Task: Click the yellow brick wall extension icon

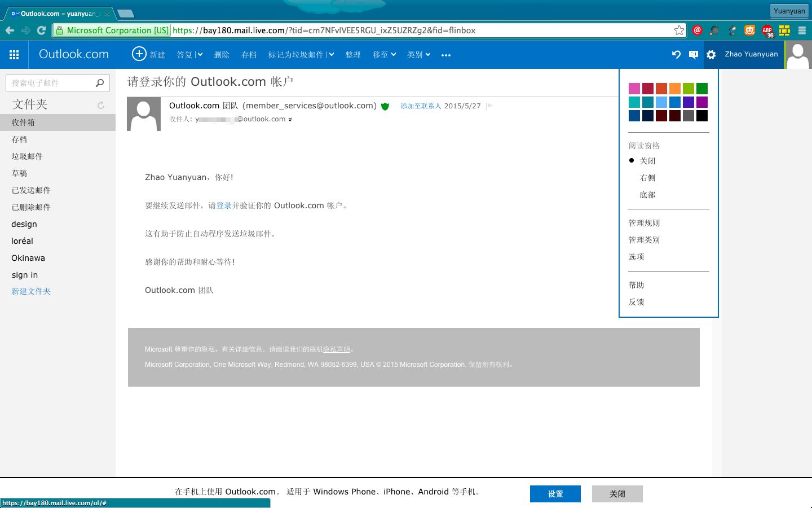Action: pos(784,30)
